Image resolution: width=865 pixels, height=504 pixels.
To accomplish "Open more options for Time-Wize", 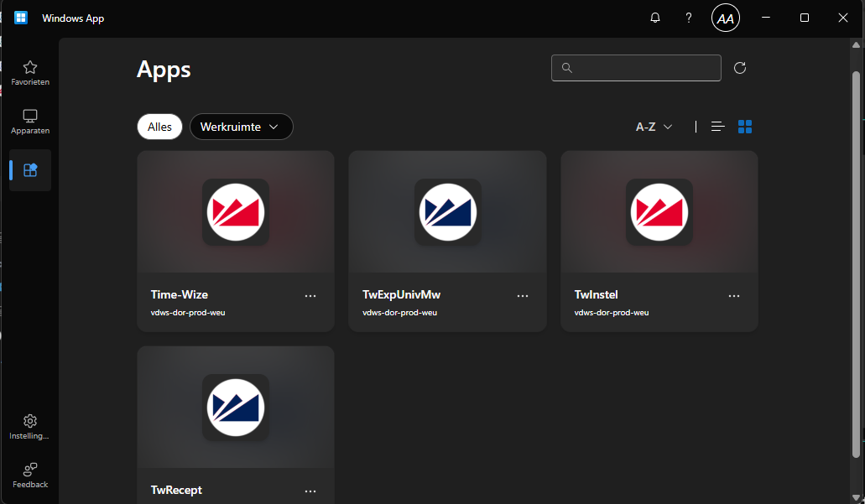I will point(310,296).
